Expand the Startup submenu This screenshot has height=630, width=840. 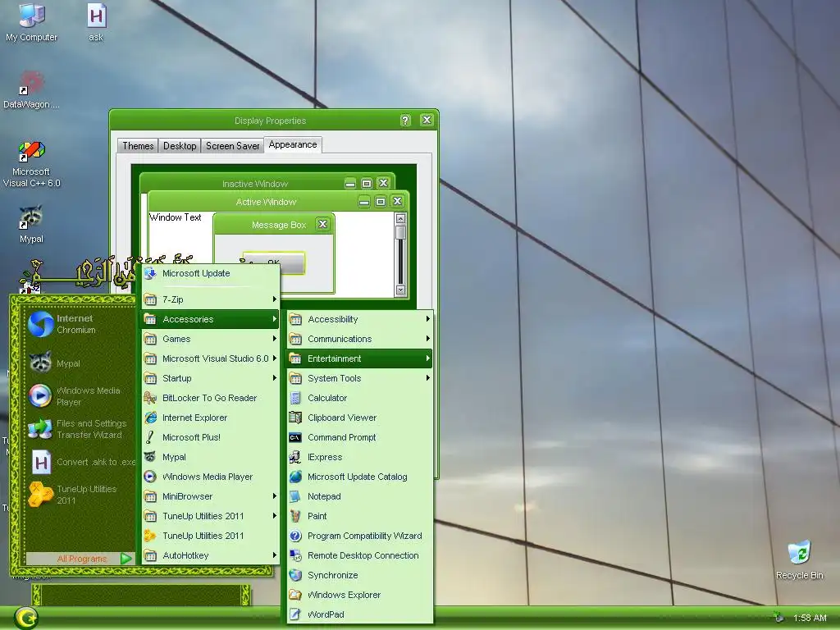pos(210,378)
